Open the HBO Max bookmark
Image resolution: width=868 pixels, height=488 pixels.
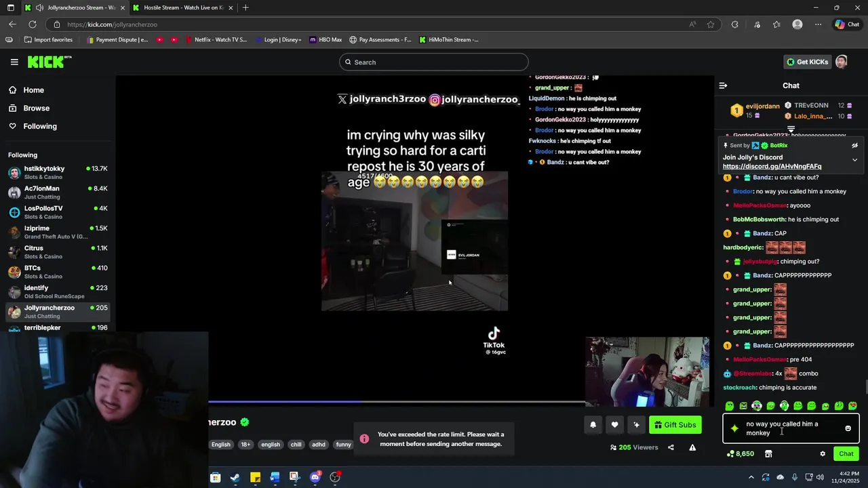coord(325,40)
